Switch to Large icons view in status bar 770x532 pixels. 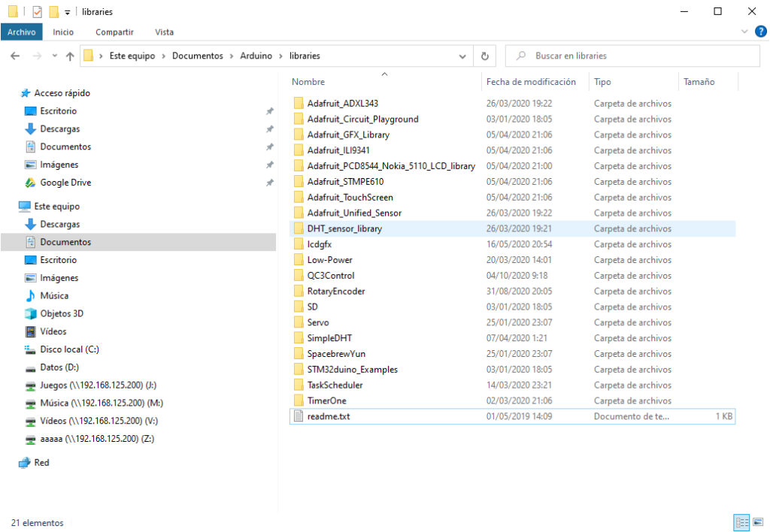(758, 522)
